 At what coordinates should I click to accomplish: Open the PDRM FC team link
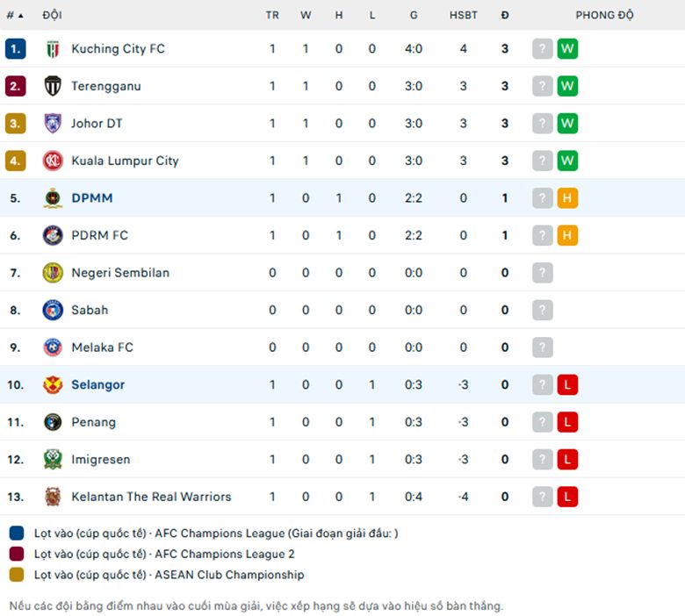(99, 235)
